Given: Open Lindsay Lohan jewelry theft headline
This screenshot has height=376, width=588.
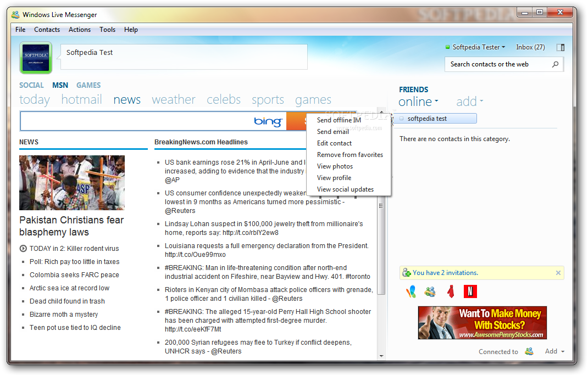Looking at the screenshot, I should (264, 228).
